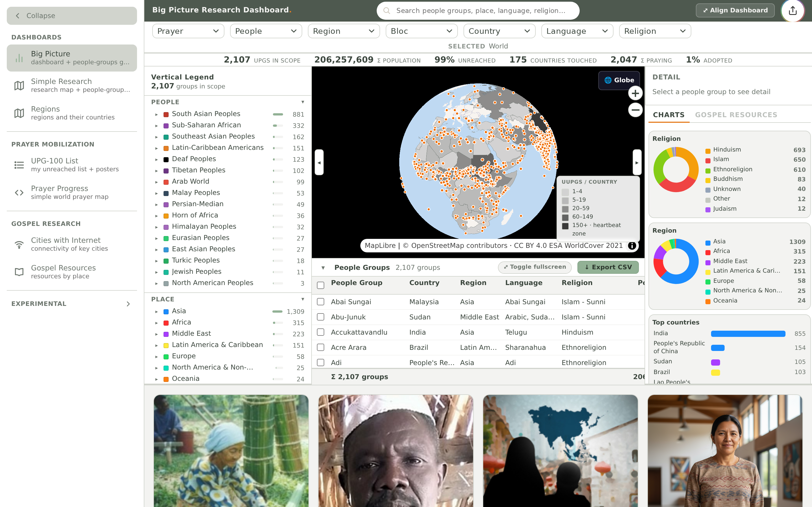Click the Hinduism orange legend swatch
This screenshot has height=507, width=812.
pyautogui.click(x=708, y=151)
